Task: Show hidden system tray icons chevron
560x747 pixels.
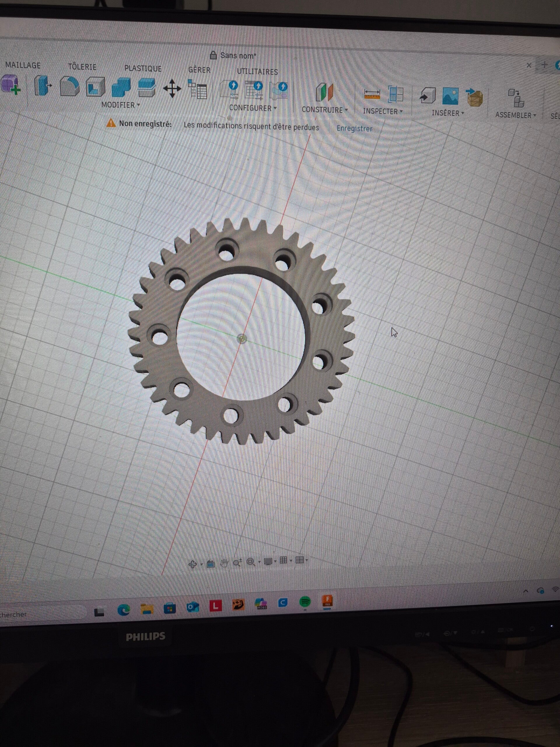Action: pos(526,591)
